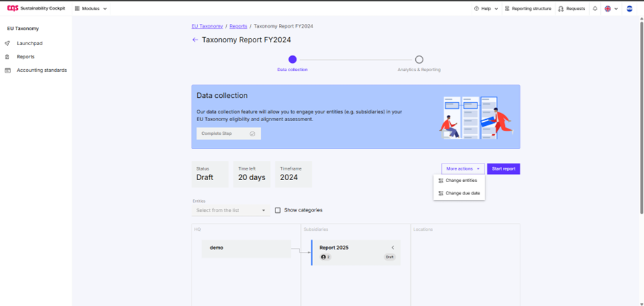Click the checkmark icon on Complete Step

252,133
